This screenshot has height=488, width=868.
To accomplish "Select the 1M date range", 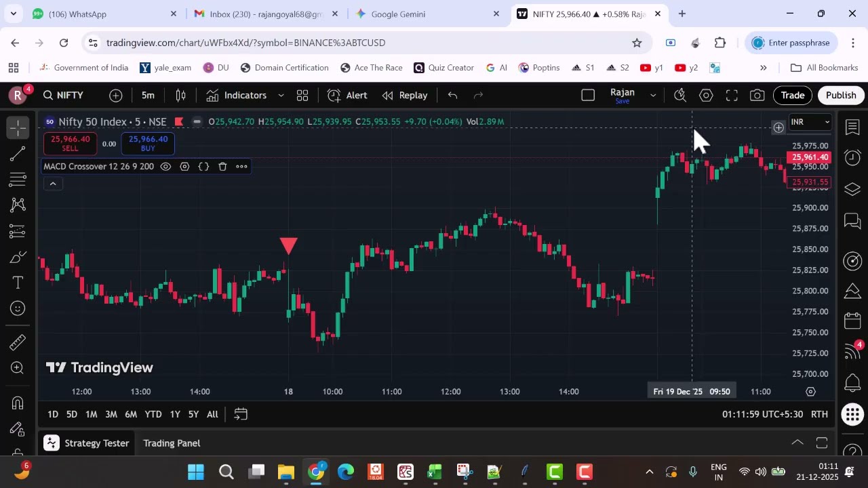I will tap(91, 414).
